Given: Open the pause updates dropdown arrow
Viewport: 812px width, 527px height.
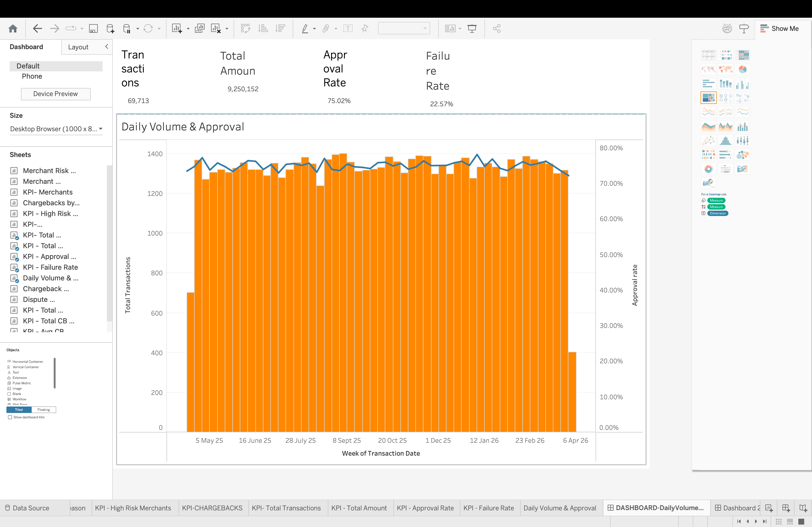Looking at the screenshot, I should [137, 29].
